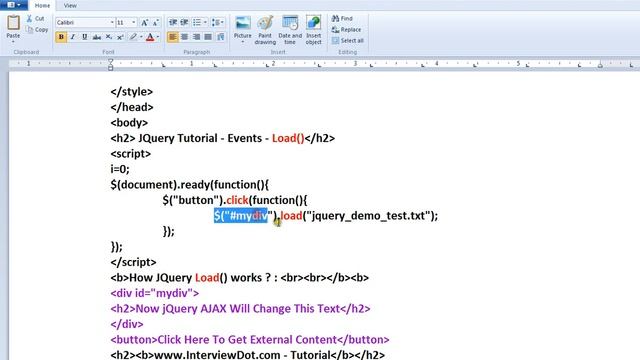This screenshot has height=360, width=640.
Task: Click the www.InterviewDot.com - Tutorial line
Action: click(247, 355)
